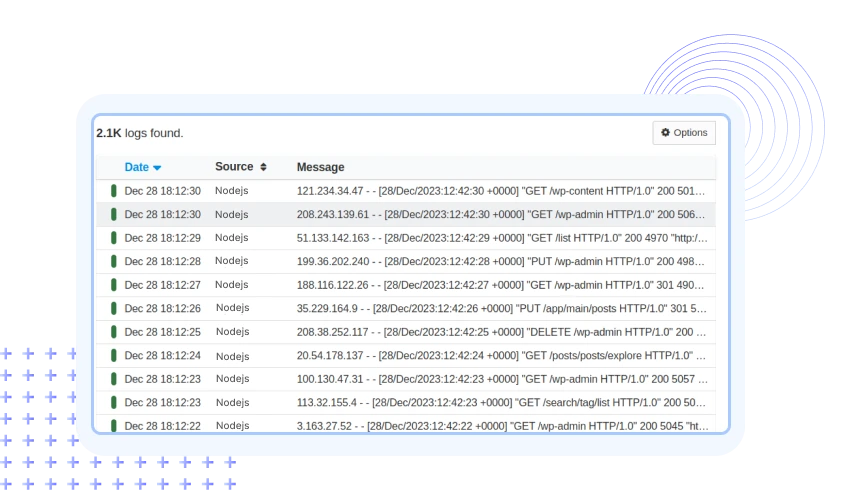The height and width of the screenshot is (490, 860).
Task: Select log message PUT /app/main/posts
Action: tap(502, 308)
